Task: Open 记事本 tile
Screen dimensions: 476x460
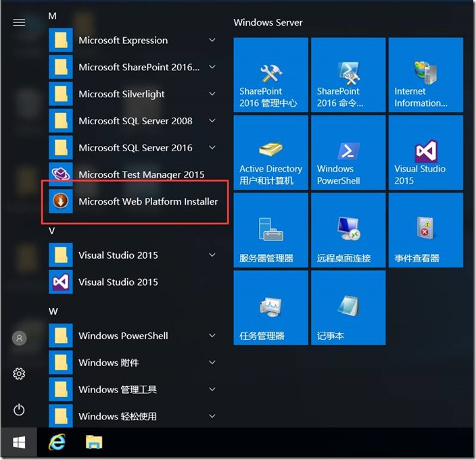Action: pos(348,308)
